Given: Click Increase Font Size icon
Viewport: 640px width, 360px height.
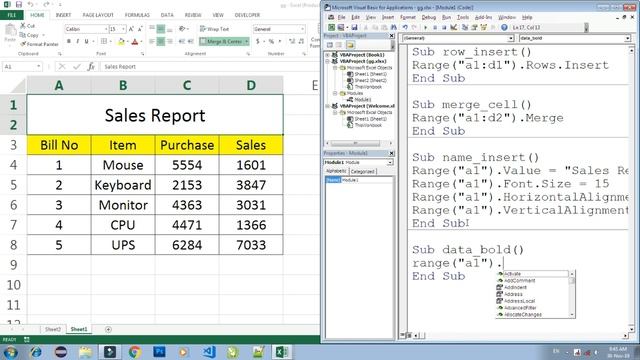Looking at the screenshot, I should pos(131,29).
